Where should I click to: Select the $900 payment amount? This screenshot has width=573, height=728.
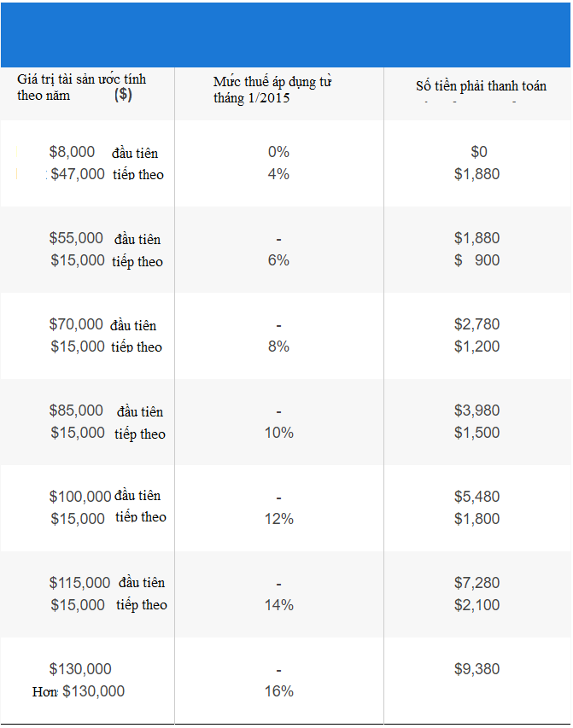(x=477, y=260)
